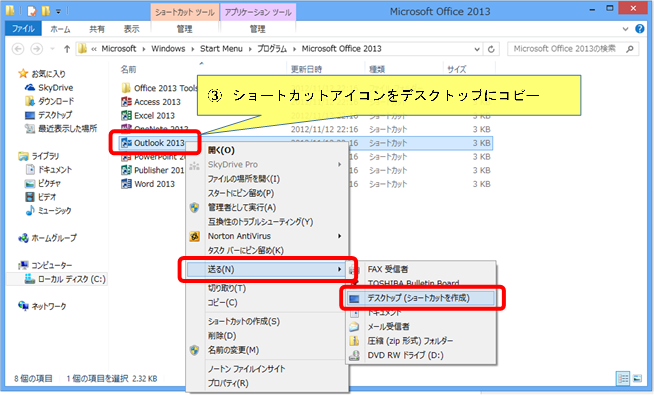Sort by 名前 column header
This screenshot has height=395, width=654.
pos(128,69)
